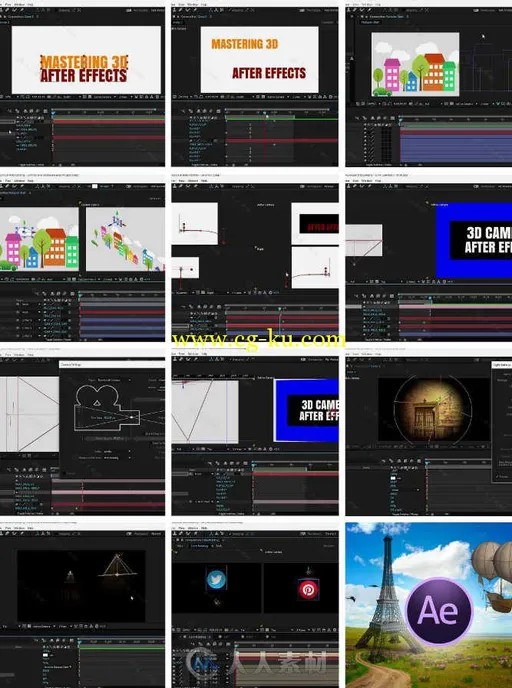Click the top-left white view in the four-view layout

pyautogui.click(x=194, y=223)
